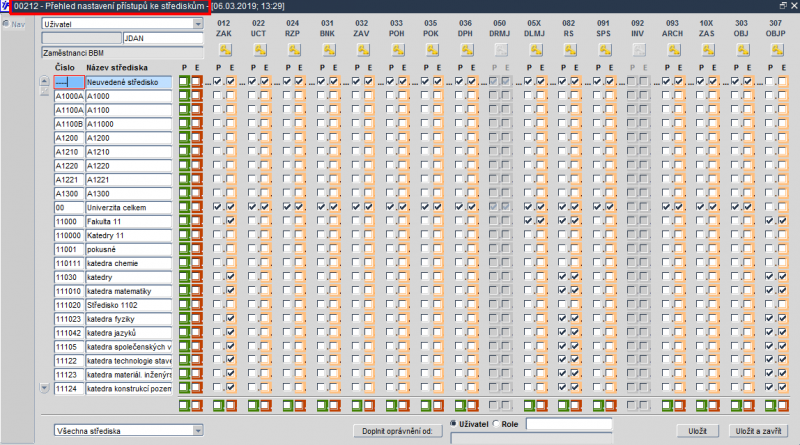Click the key icon under 091 SPS
800x445 pixels.
pos(604,50)
